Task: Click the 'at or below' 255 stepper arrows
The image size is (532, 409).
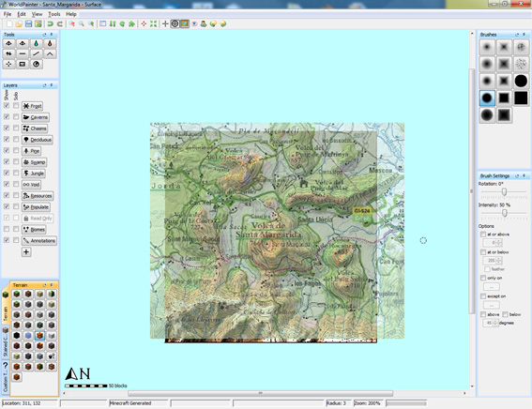Action: (x=499, y=261)
